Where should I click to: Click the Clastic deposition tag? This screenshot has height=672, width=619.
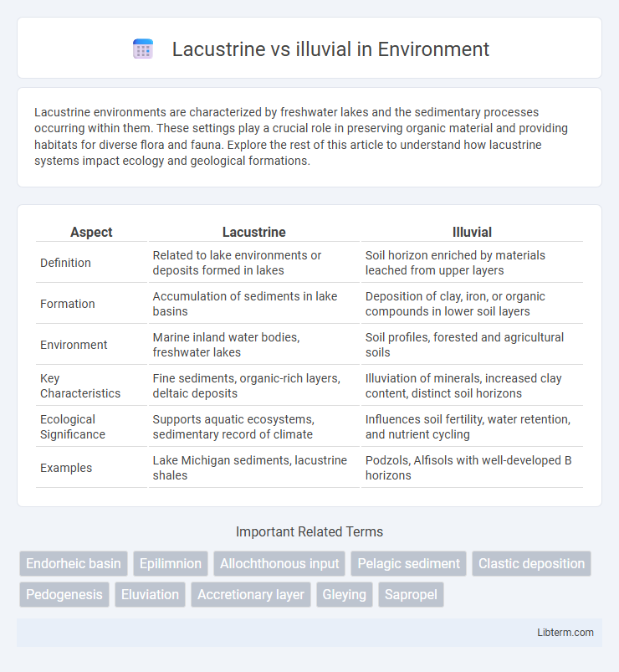tap(532, 563)
